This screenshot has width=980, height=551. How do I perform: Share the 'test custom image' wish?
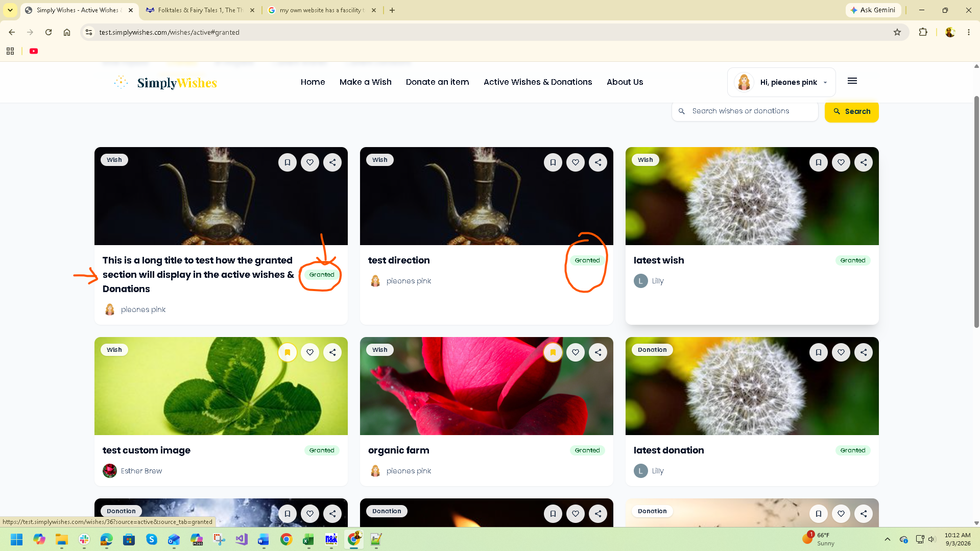[332, 352]
